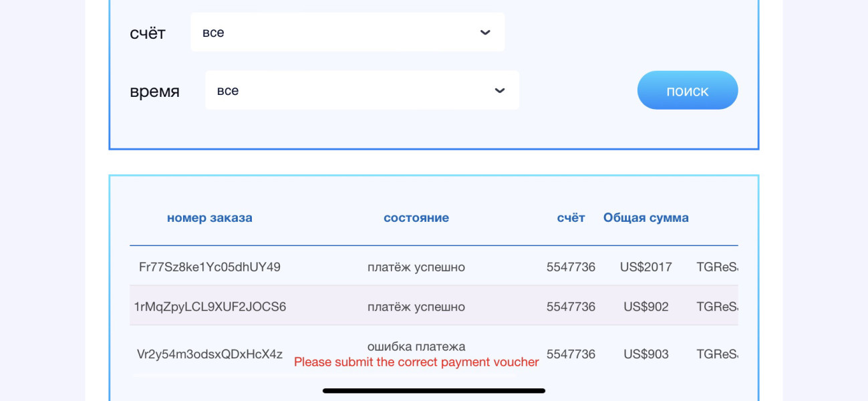Click платёж успешно status for the US$2017 order

coord(416,267)
